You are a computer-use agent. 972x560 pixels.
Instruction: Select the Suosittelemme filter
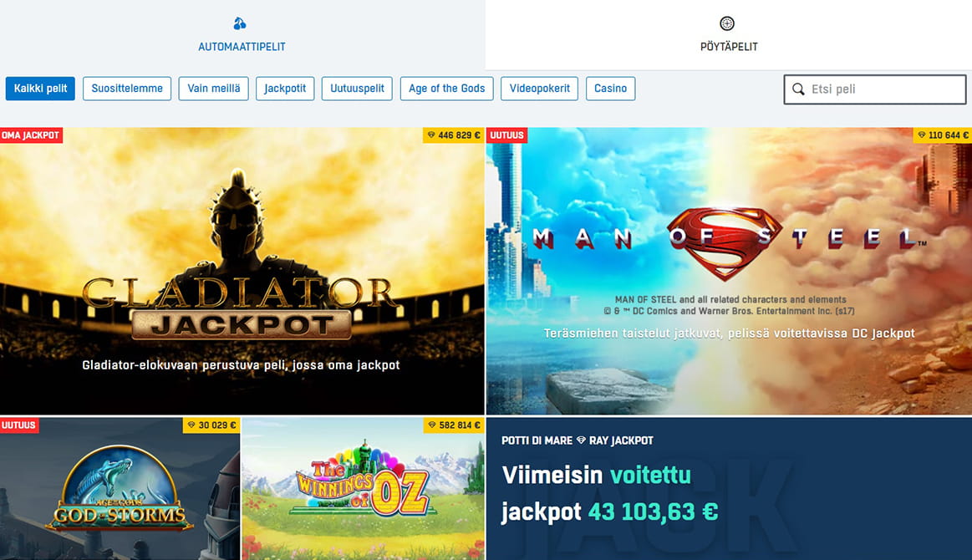127,89
